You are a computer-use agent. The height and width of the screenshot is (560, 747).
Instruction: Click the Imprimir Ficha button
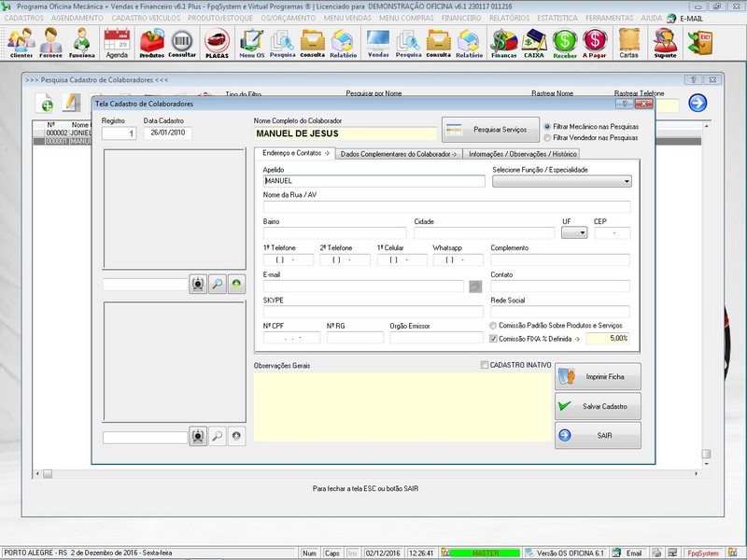click(598, 377)
